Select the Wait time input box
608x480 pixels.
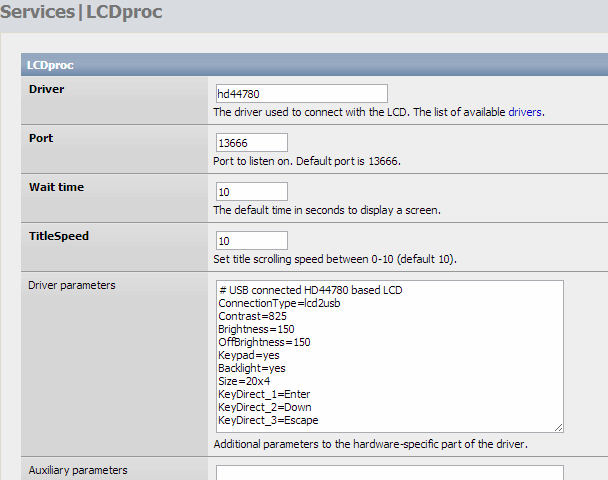point(252,192)
